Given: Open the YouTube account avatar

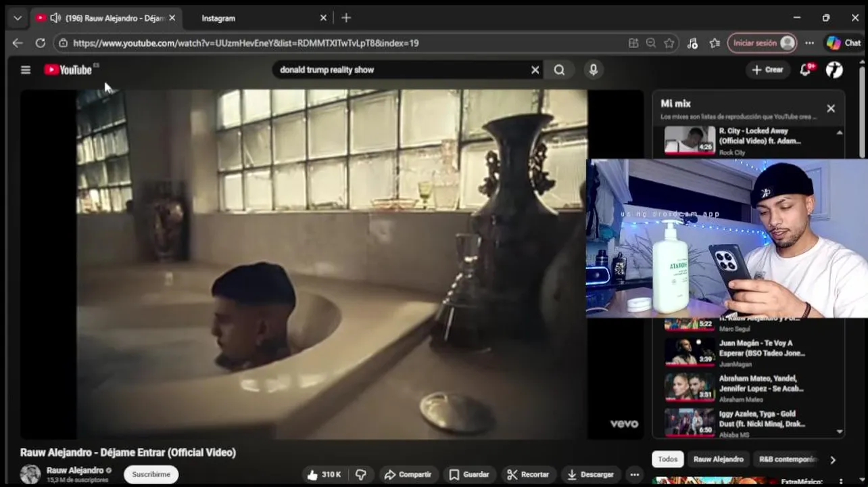Looking at the screenshot, I should pos(834,70).
